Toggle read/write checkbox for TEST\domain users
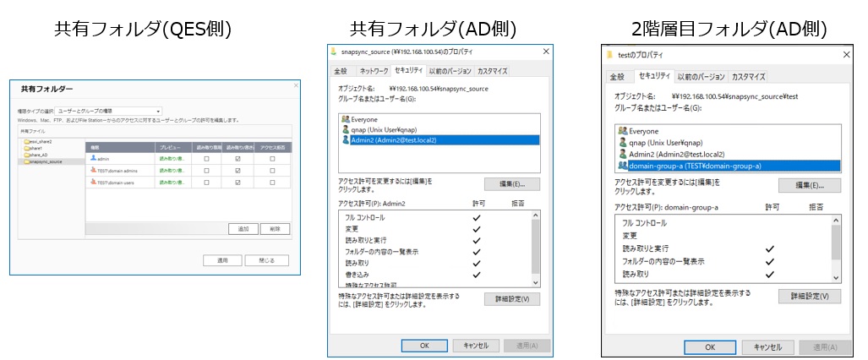868x360 pixels. [x=237, y=183]
